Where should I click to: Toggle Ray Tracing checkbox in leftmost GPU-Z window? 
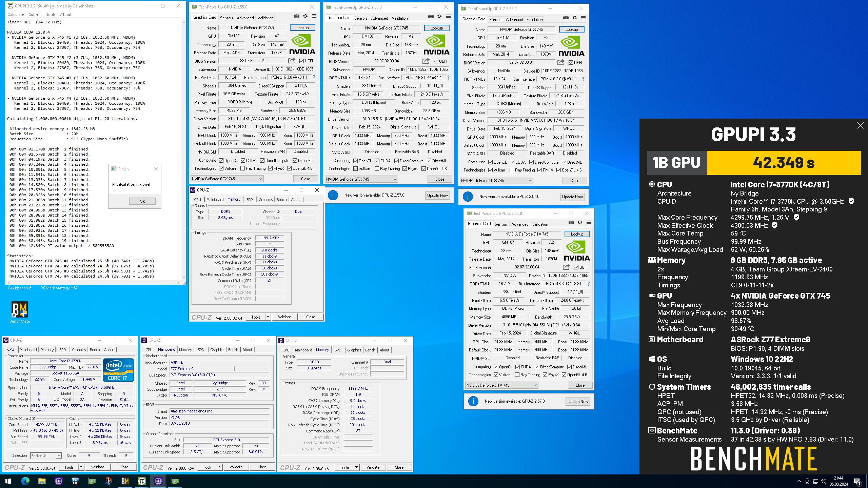click(x=242, y=168)
